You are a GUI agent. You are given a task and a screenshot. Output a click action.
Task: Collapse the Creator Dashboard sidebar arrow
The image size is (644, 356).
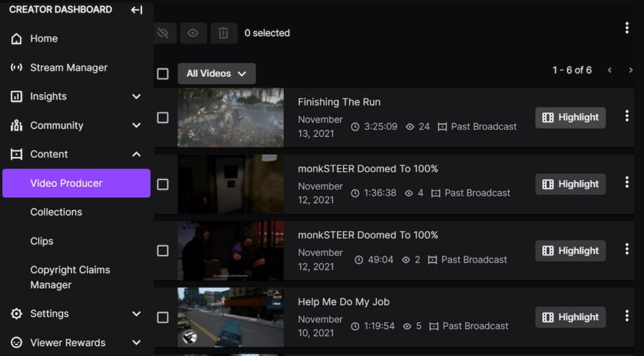(x=137, y=10)
